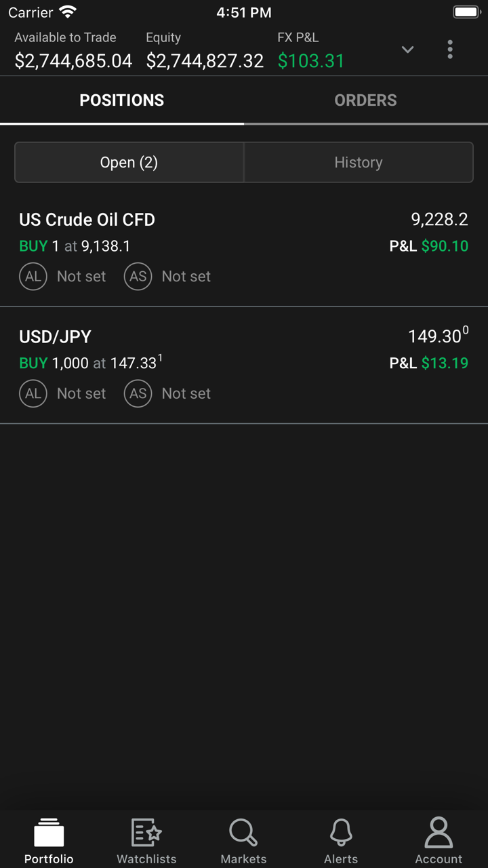Tap AL icon on US Crude Oil position
This screenshot has height=868, width=488.
coord(33,276)
